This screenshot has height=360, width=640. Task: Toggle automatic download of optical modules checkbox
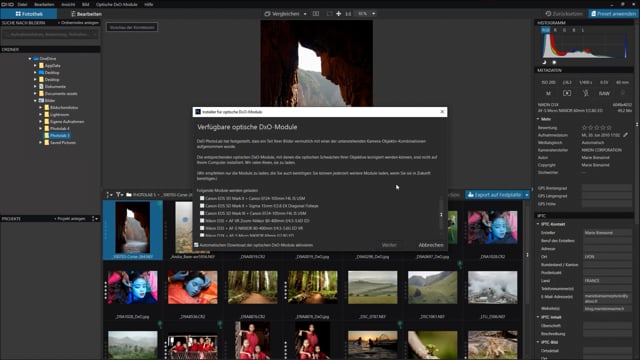tap(196, 245)
